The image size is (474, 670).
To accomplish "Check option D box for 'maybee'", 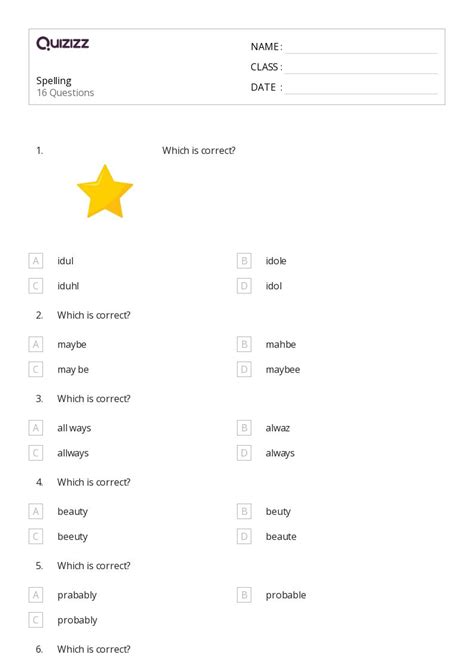I will point(244,369).
